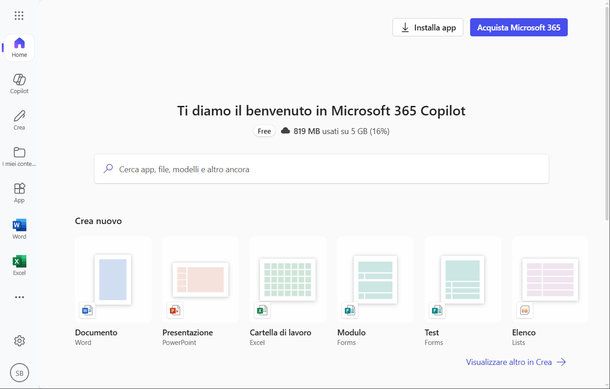Open the SB account avatar
The image size is (610, 389).
pos(19,373)
